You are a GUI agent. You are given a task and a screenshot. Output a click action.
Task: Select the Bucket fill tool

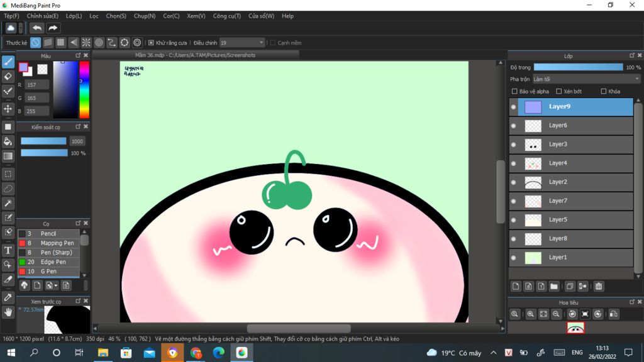click(8, 141)
